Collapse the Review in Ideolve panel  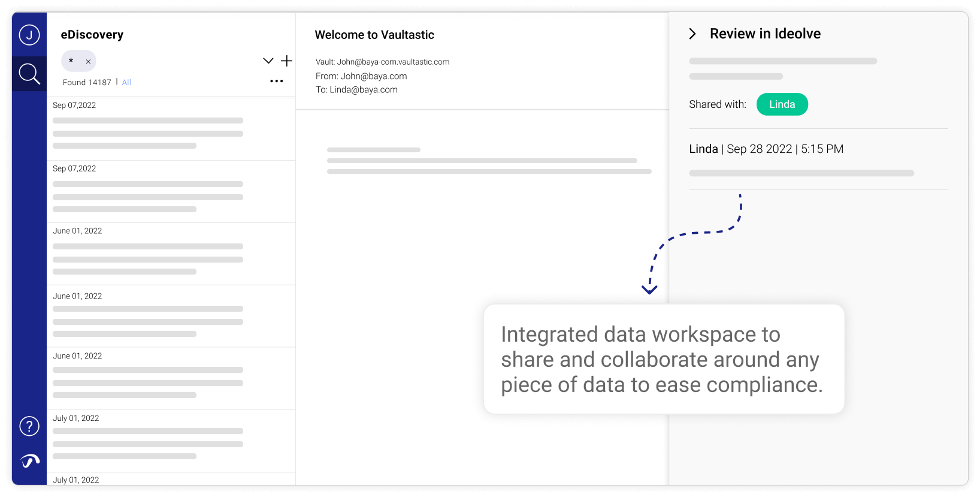pos(692,34)
